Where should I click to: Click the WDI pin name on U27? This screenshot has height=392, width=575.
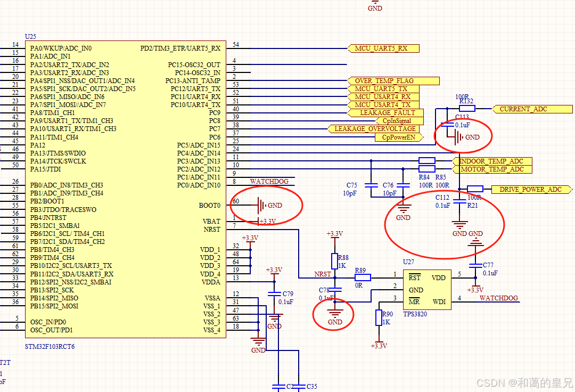pyautogui.click(x=439, y=302)
